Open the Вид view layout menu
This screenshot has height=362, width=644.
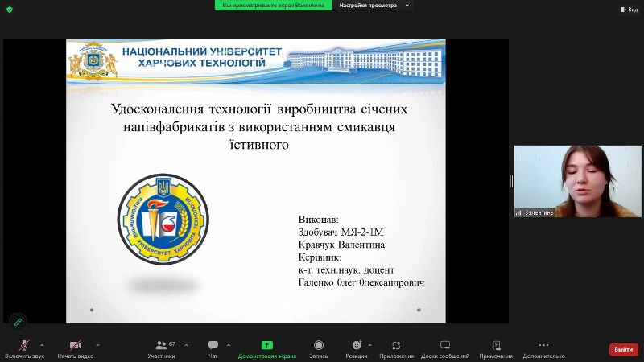[x=629, y=9]
